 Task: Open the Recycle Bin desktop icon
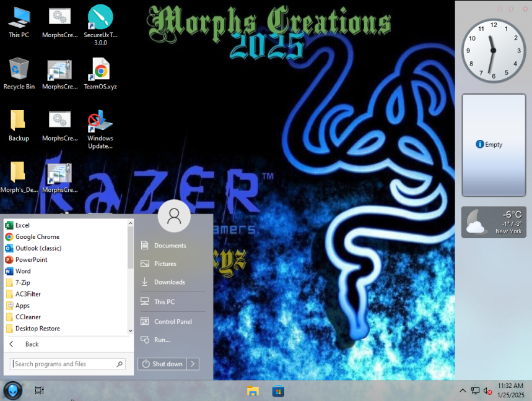[19, 74]
